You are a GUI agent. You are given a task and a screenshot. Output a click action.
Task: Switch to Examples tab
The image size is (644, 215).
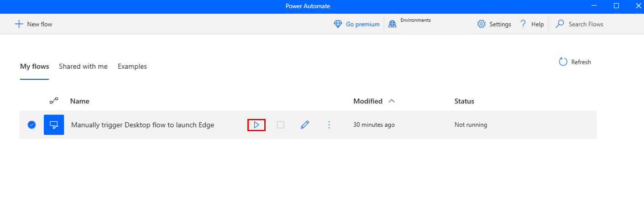132,67
